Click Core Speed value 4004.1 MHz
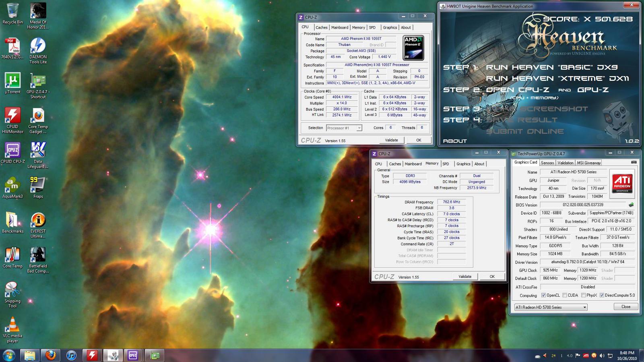644x362 pixels. [342, 97]
